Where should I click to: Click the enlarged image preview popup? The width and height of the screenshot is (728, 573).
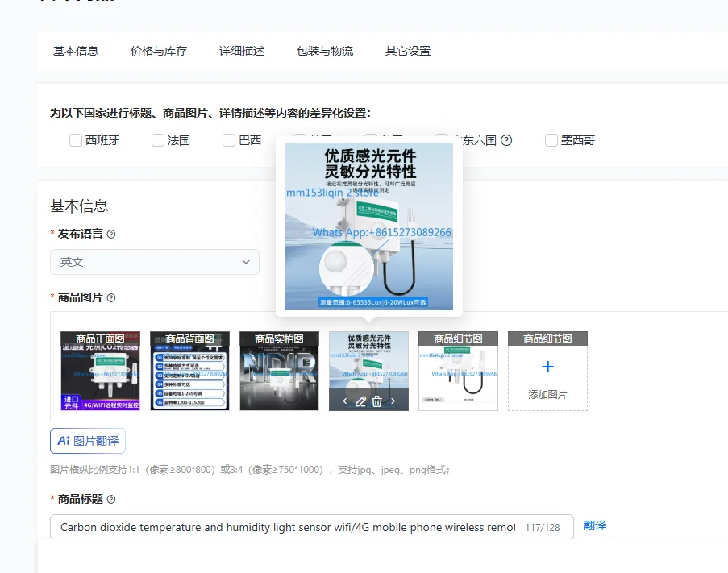click(x=369, y=226)
